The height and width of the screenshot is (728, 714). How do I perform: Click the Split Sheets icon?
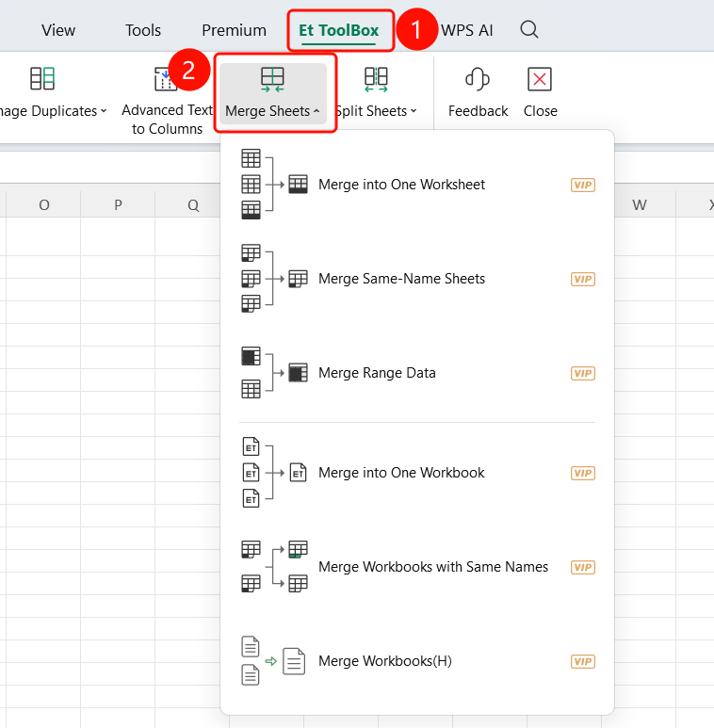pos(376,79)
